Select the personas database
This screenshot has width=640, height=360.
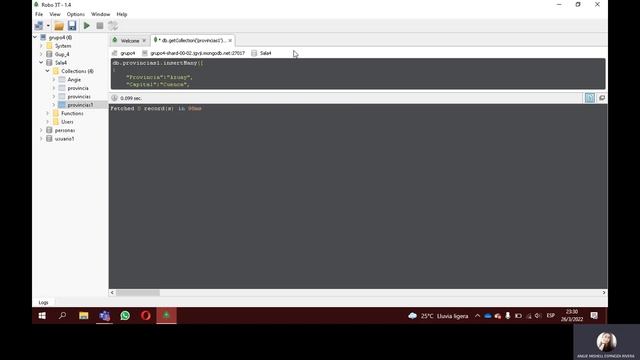coord(65,130)
